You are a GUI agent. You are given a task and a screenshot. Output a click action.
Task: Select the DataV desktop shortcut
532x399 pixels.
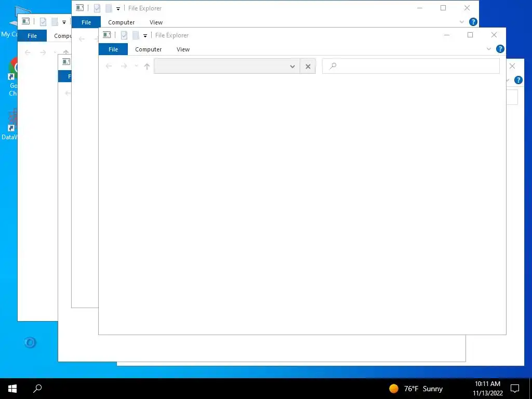(x=9, y=124)
